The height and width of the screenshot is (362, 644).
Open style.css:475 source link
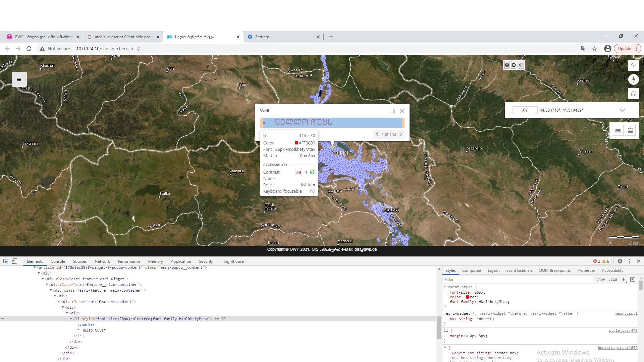tap(623, 330)
